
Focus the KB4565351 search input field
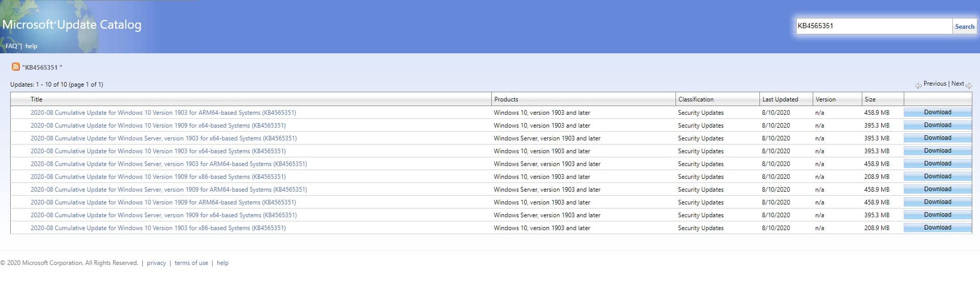(x=874, y=26)
